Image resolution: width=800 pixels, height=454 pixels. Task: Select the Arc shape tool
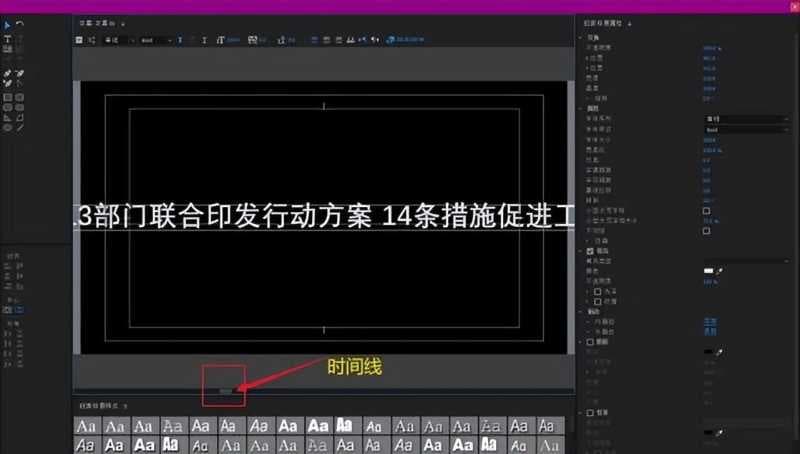19,117
